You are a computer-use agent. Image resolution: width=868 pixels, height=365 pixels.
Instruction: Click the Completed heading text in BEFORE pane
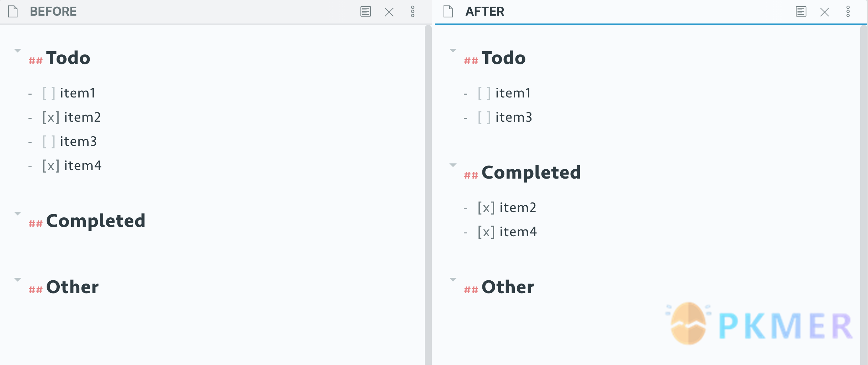coord(96,221)
